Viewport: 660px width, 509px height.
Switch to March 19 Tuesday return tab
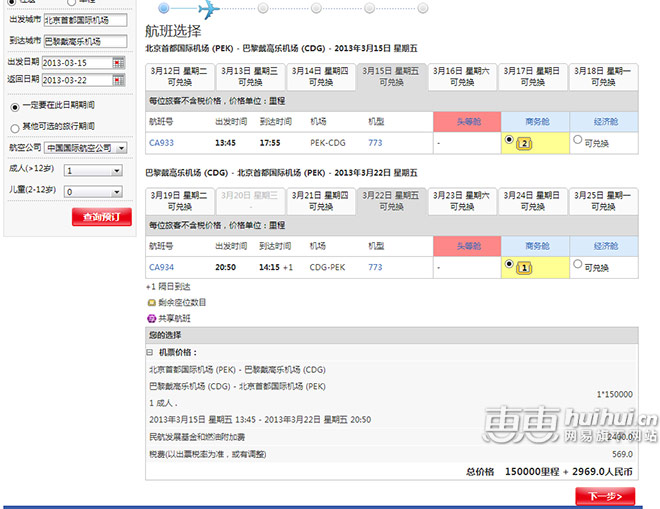[180, 201]
